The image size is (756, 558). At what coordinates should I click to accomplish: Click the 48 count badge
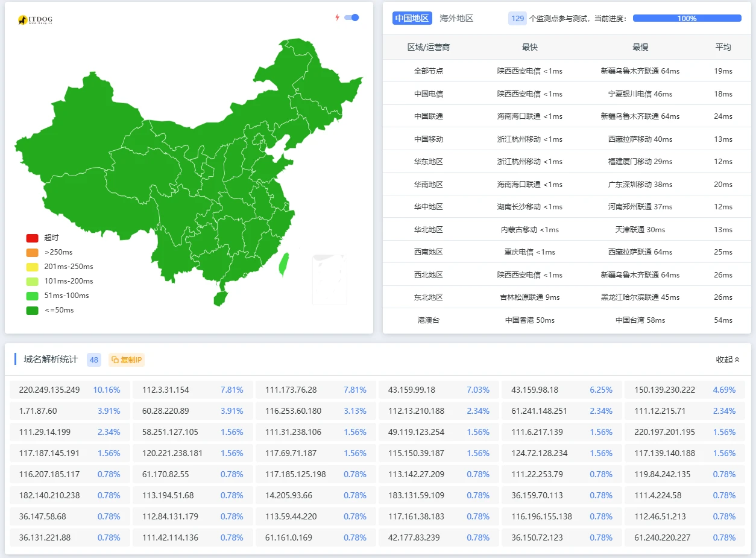94,360
